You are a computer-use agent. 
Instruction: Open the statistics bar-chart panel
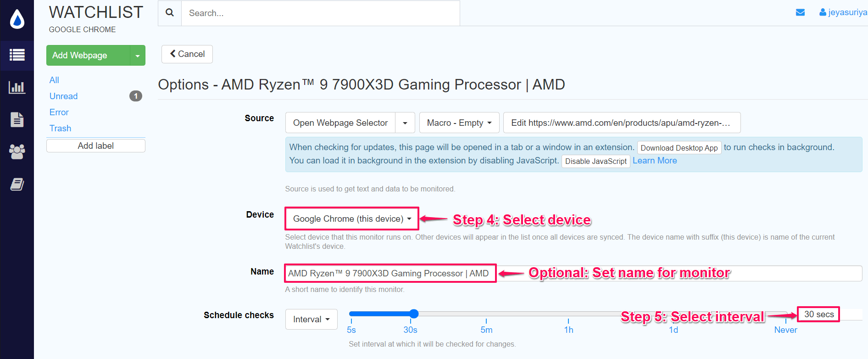point(17,87)
